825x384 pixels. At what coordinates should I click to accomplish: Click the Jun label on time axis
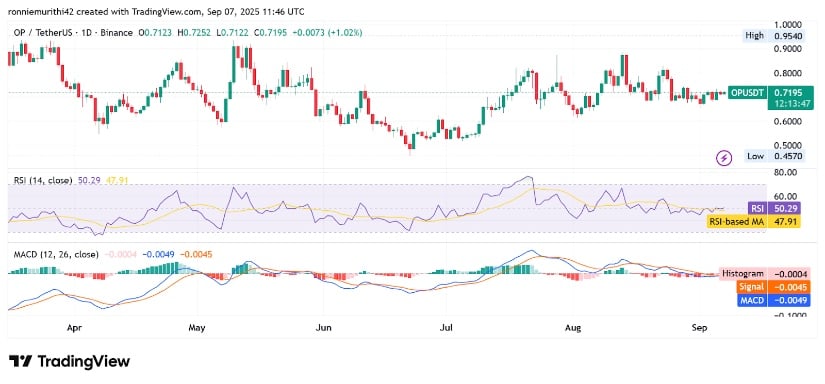323,328
